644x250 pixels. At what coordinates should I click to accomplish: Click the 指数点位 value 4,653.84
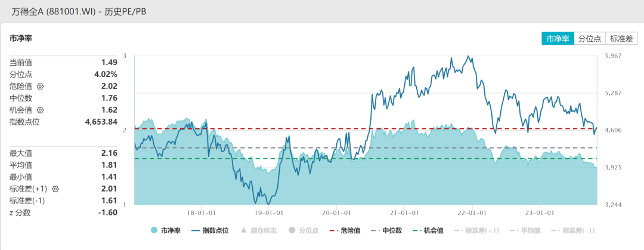point(101,122)
